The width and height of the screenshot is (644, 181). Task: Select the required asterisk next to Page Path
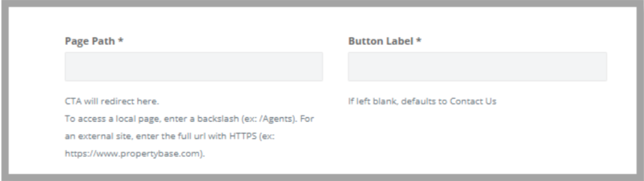coord(121,40)
